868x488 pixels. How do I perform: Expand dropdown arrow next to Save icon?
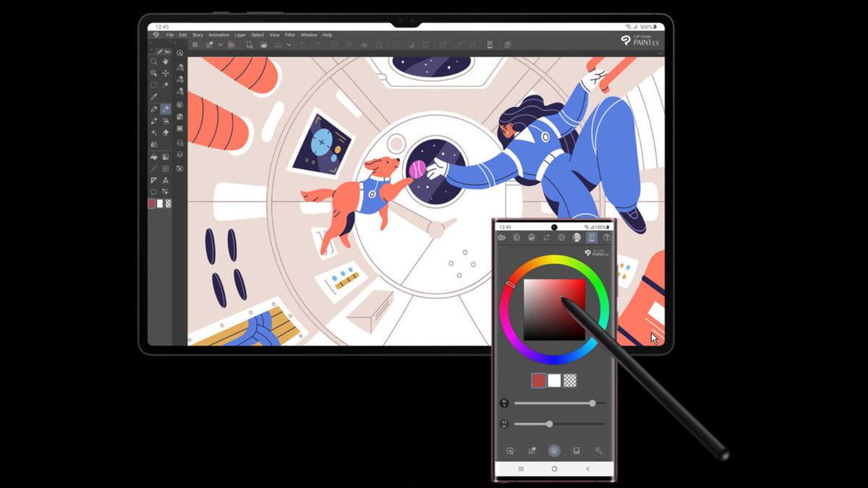(289, 45)
